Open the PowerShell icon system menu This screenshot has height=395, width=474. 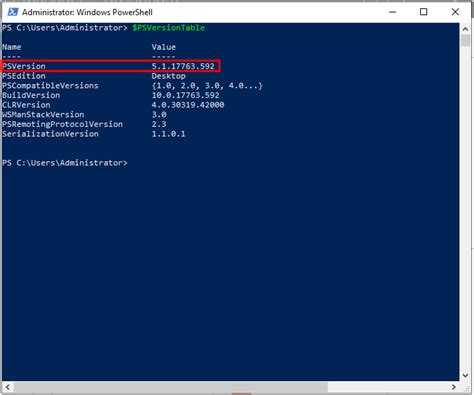[13, 12]
